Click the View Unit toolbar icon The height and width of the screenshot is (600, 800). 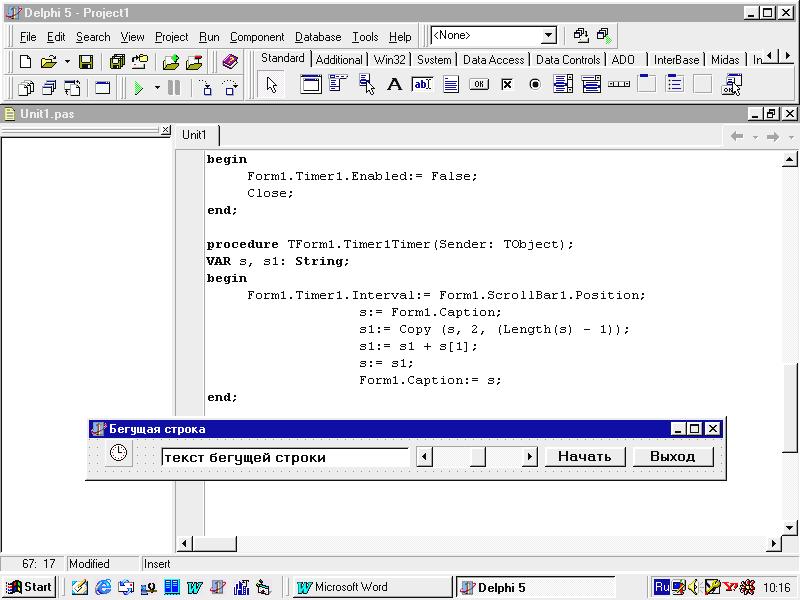[x=26, y=88]
